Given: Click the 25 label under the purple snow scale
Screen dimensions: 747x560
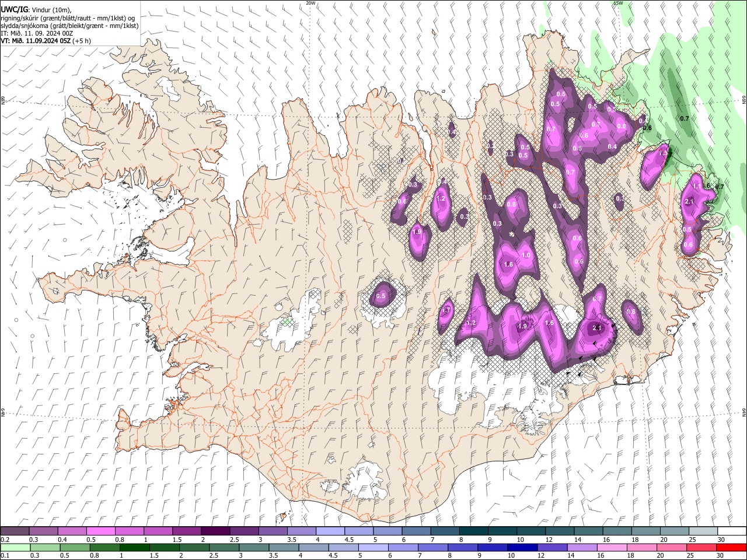Looking at the screenshot, I should (x=692, y=540).
